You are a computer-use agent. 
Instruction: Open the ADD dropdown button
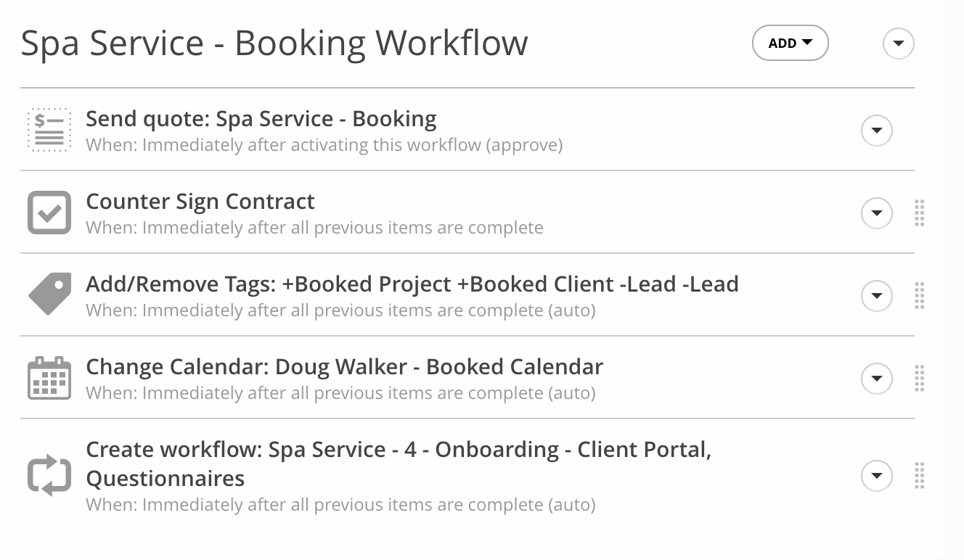pos(790,44)
